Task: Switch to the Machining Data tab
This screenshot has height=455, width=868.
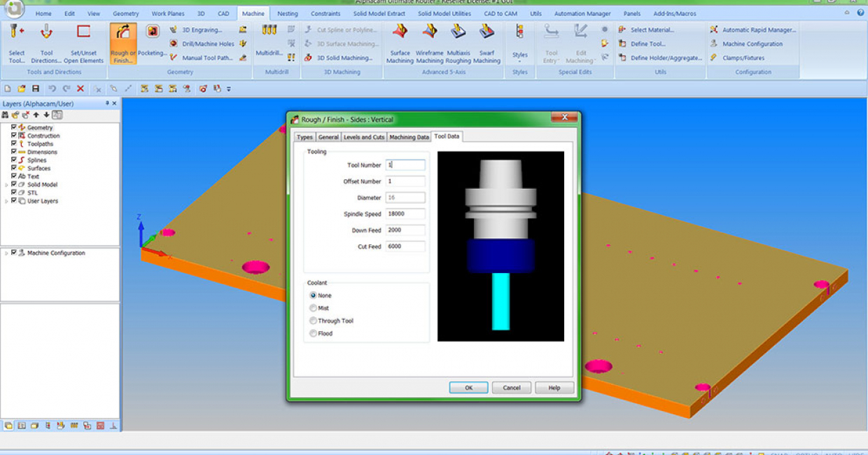Action: click(409, 137)
